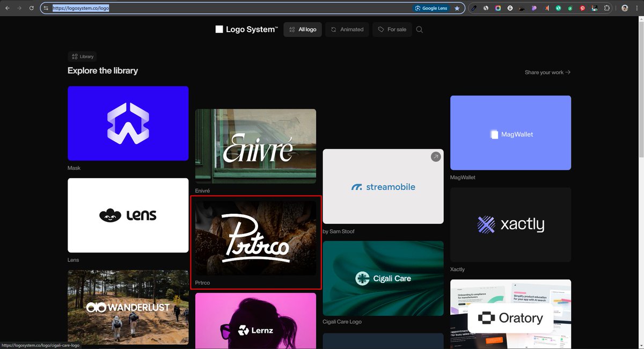Open the Extensions puzzle-piece menu
Viewport: 644px width, 349px height.
coord(607,8)
